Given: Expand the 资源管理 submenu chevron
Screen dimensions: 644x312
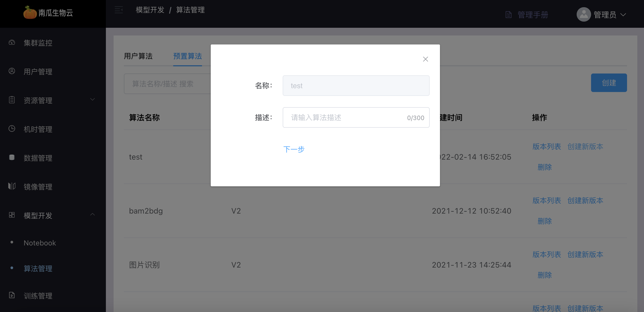Looking at the screenshot, I should pos(93,99).
